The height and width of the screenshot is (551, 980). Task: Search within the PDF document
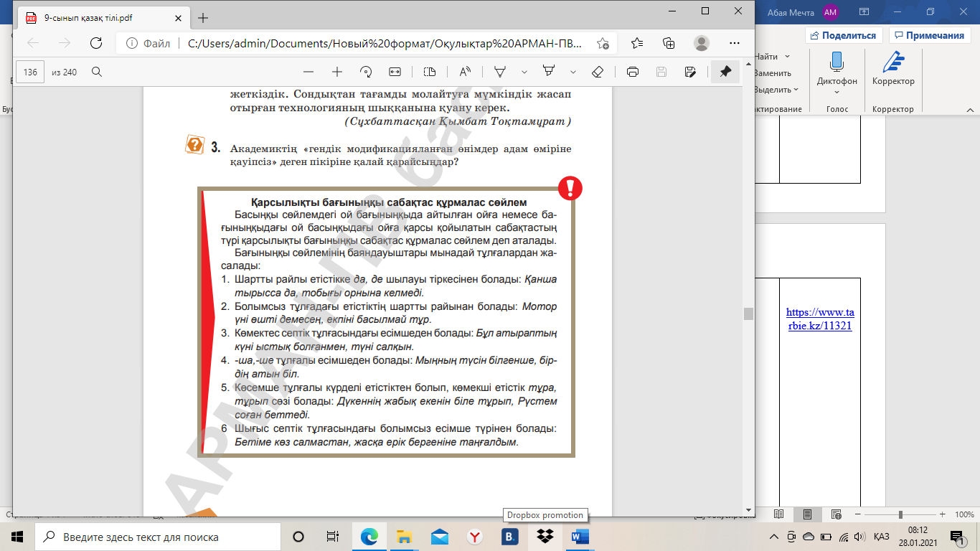point(97,72)
